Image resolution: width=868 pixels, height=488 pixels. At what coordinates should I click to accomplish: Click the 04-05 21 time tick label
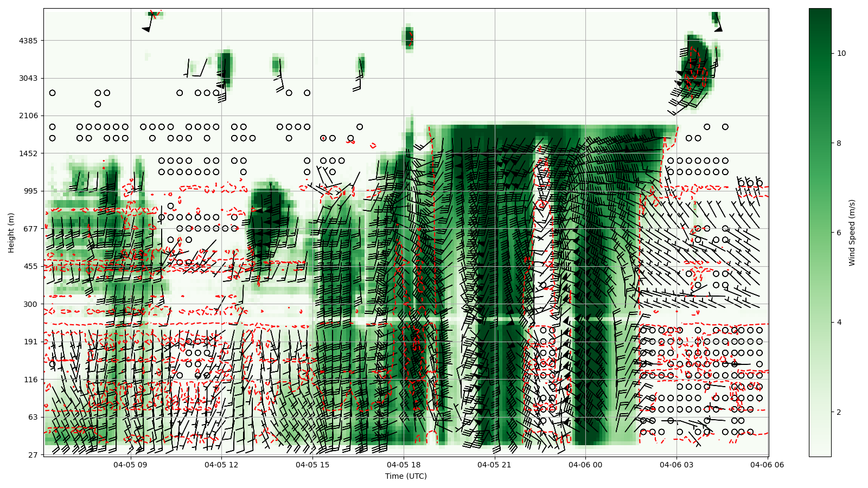point(494,465)
